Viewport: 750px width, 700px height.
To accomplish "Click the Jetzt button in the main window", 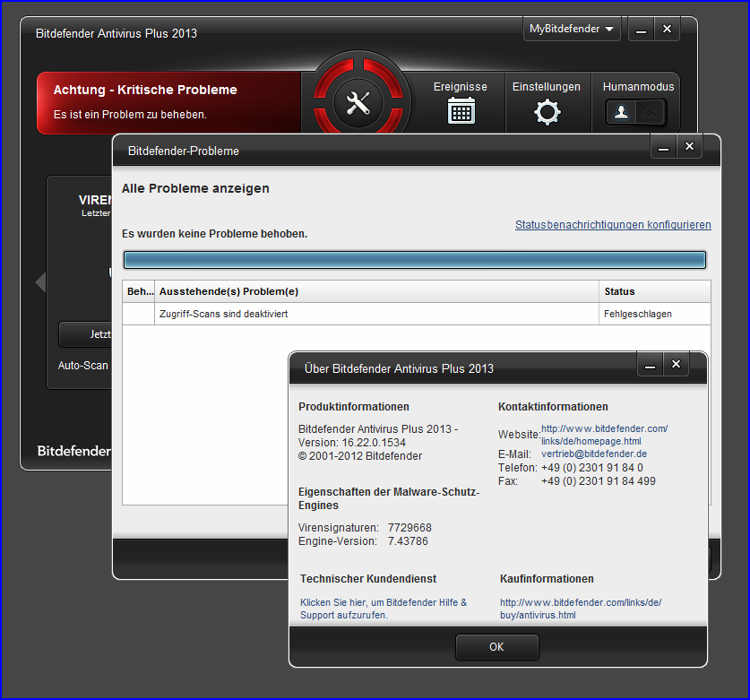I will coord(86,334).
